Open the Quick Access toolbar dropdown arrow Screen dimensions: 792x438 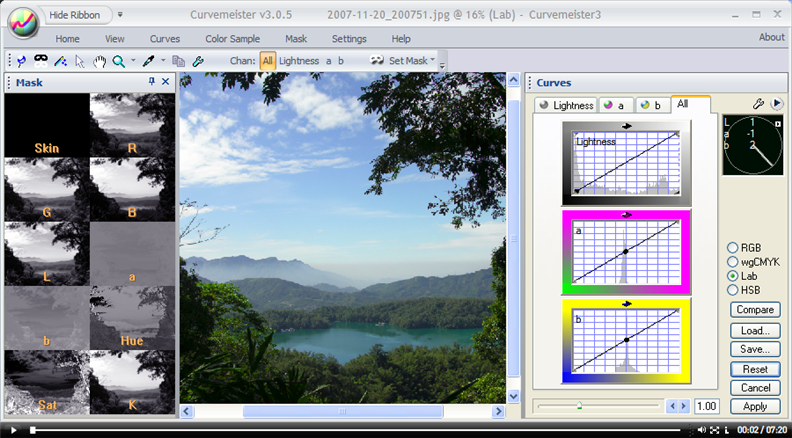(x=120, y=15)
